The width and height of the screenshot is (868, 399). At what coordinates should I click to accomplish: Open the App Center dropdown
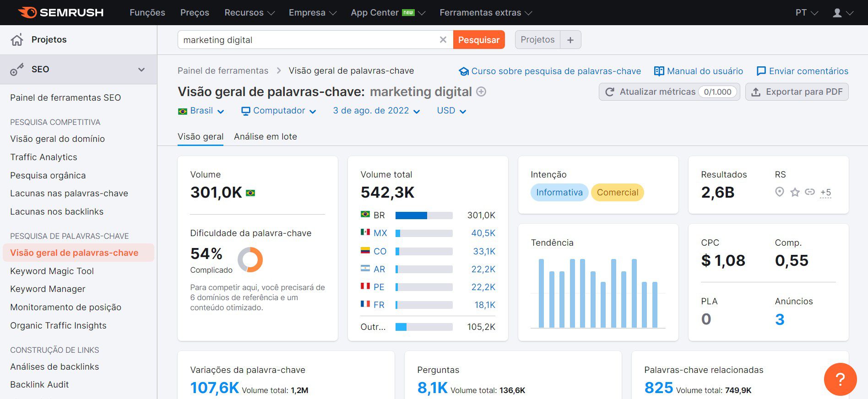click(388, 13)
